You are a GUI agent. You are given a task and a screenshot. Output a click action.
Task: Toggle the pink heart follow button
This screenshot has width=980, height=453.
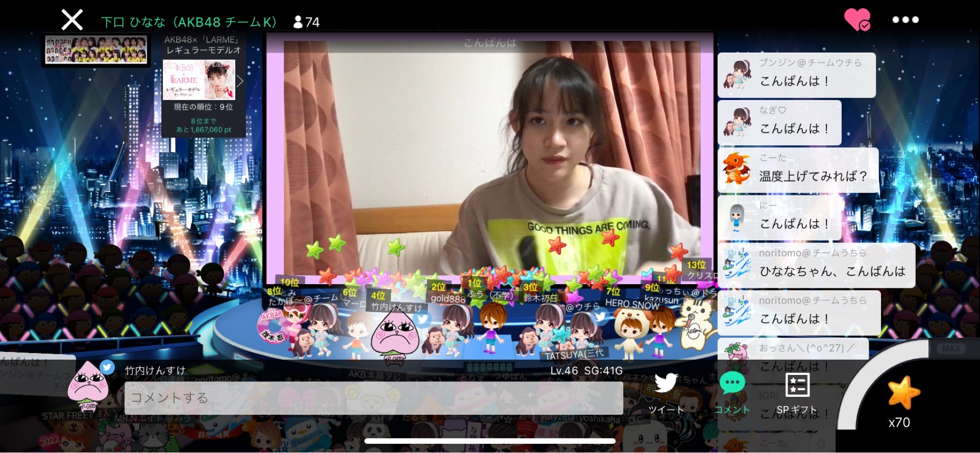857,20
